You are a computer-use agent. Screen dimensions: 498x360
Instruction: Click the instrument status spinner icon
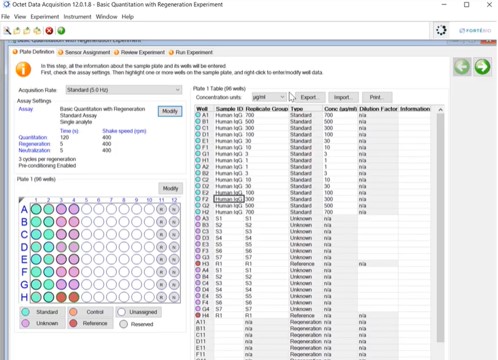(x=441, y=30)
